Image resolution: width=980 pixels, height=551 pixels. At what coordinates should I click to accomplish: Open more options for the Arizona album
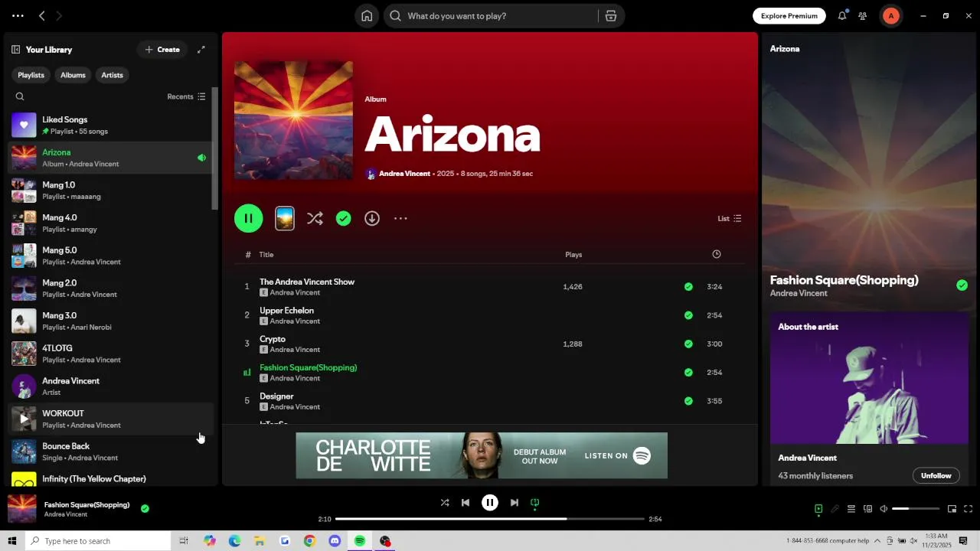coord(400,219)
